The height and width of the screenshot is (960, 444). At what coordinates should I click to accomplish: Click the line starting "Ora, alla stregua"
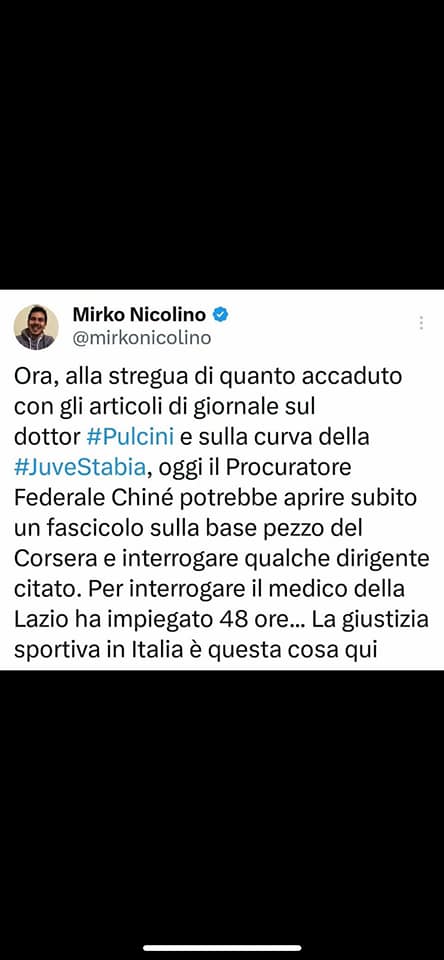(208, 375)
